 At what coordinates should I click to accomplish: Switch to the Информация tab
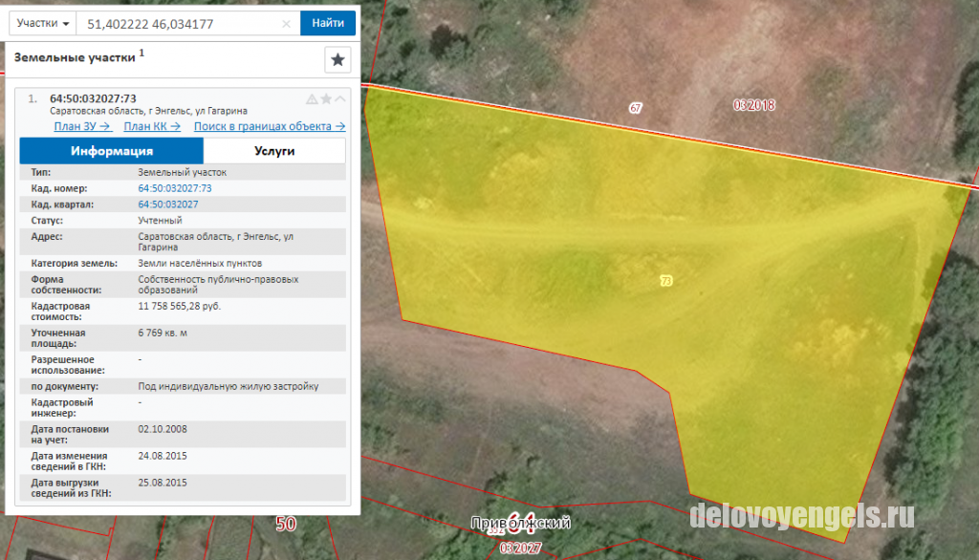point(112,151)
